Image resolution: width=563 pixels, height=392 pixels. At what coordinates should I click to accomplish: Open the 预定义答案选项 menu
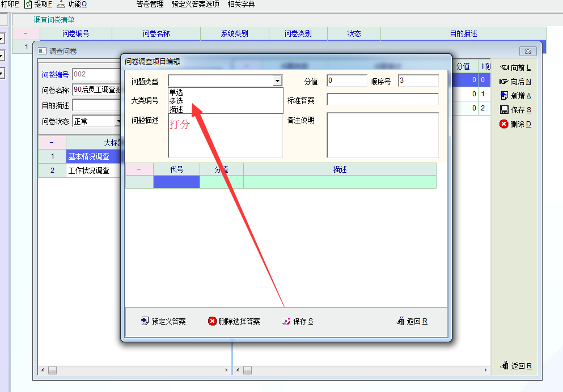tap(195, 5)
